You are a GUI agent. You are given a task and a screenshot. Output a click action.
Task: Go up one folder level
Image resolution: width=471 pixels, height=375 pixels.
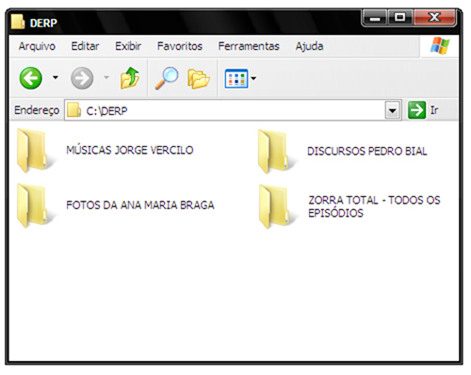point(130,78)
